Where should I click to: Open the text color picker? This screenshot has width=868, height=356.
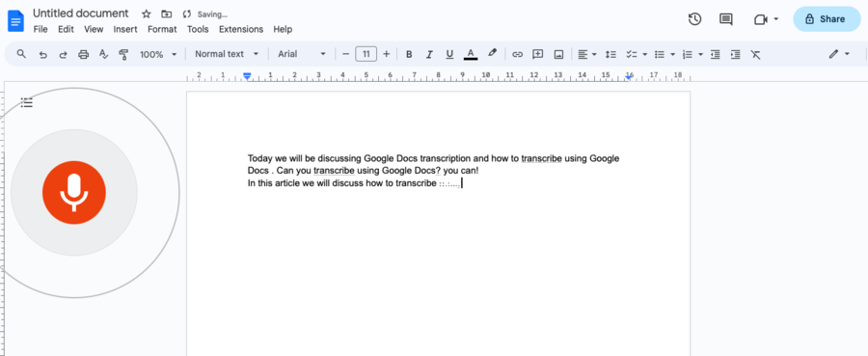[x=471, y=54]
